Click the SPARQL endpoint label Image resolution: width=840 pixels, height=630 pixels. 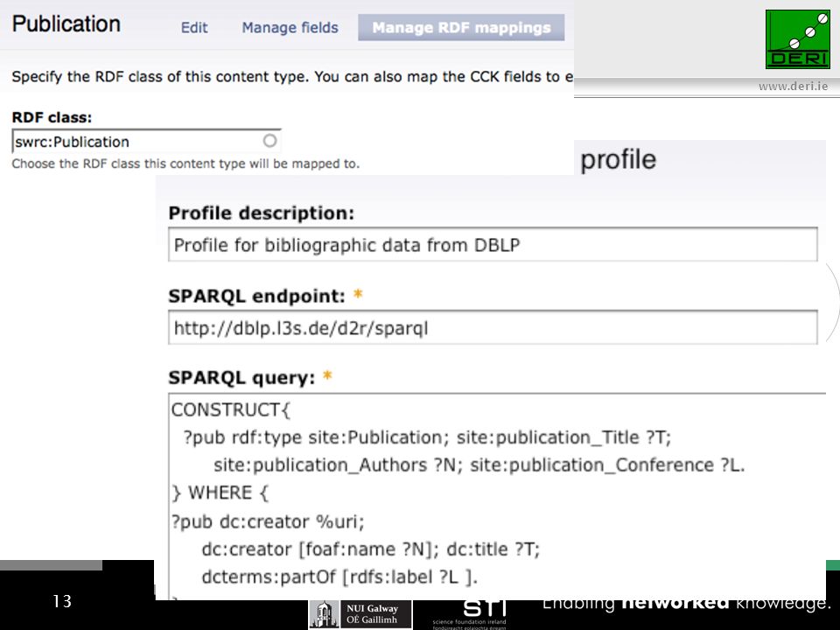point(256,297)
